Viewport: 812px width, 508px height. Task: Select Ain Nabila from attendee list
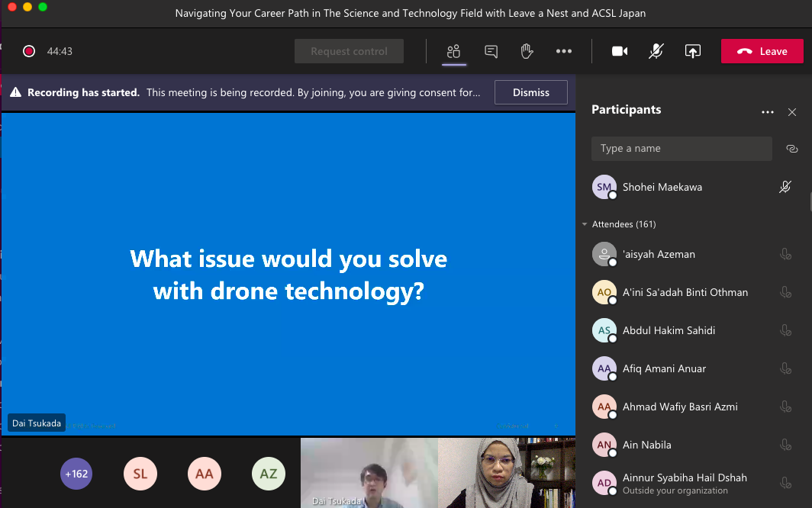pyautogui.click(x=646, y=445)
